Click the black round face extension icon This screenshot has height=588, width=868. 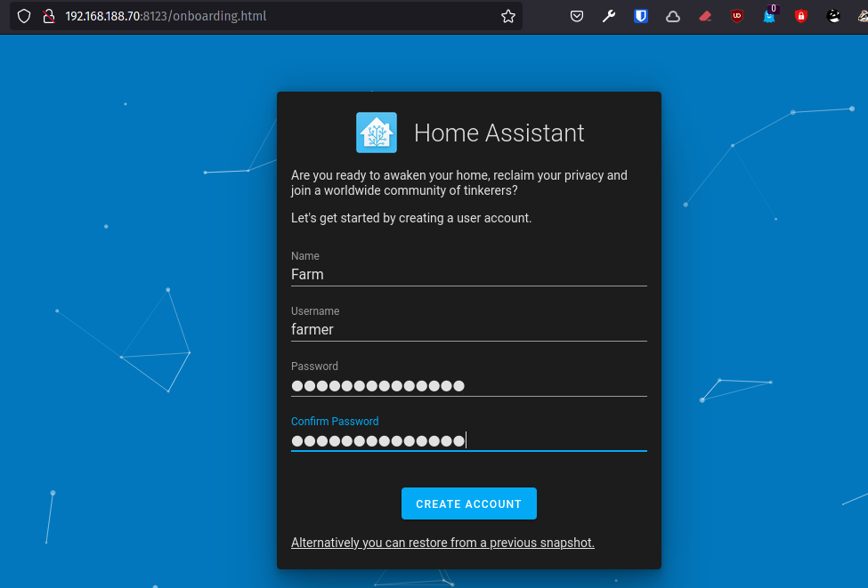pos(833,16)
